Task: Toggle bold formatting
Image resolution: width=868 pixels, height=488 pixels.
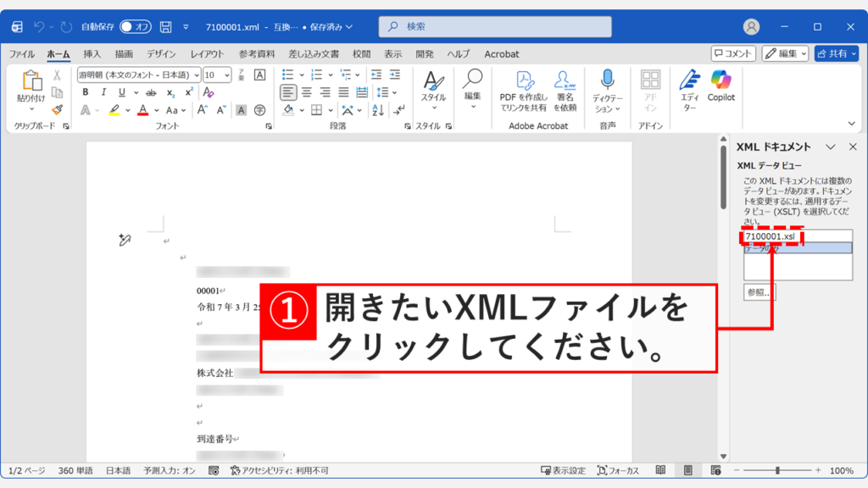Action: click(86, 91)
